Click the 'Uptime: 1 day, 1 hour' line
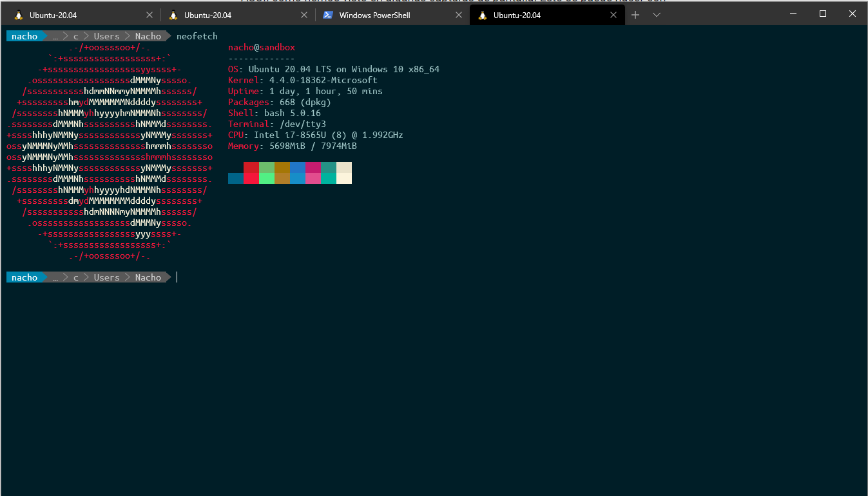This screenshot has width=868, height=496. (x=305, y=91)
